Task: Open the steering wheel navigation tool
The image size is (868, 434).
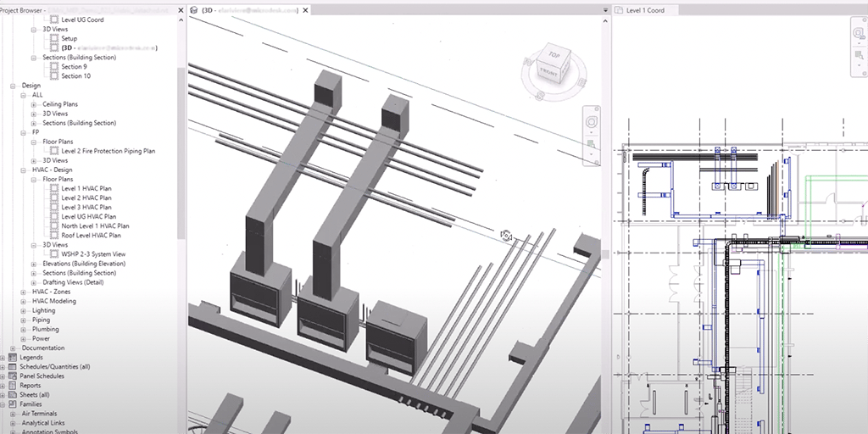Action: coord(591,122)
